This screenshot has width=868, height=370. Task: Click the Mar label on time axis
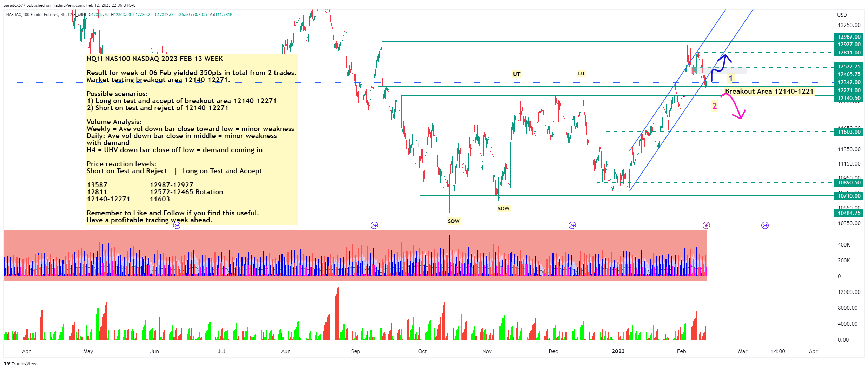743,351
